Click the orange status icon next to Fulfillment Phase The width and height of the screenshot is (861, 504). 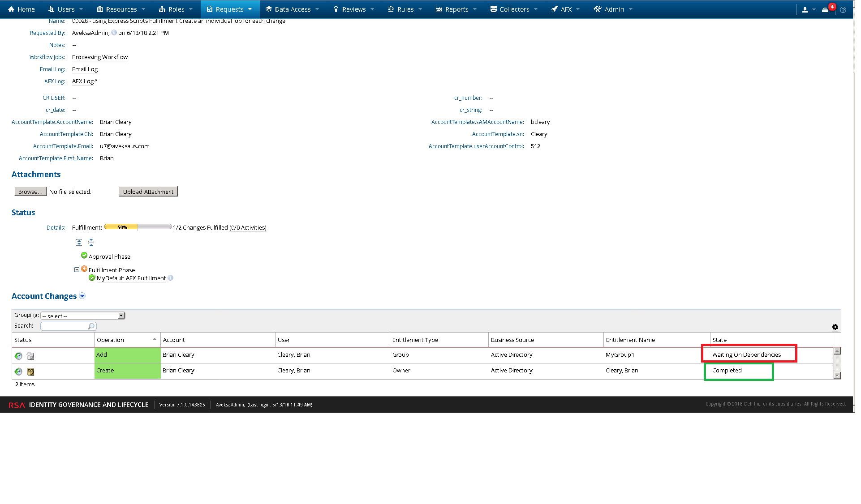(84, 269)
